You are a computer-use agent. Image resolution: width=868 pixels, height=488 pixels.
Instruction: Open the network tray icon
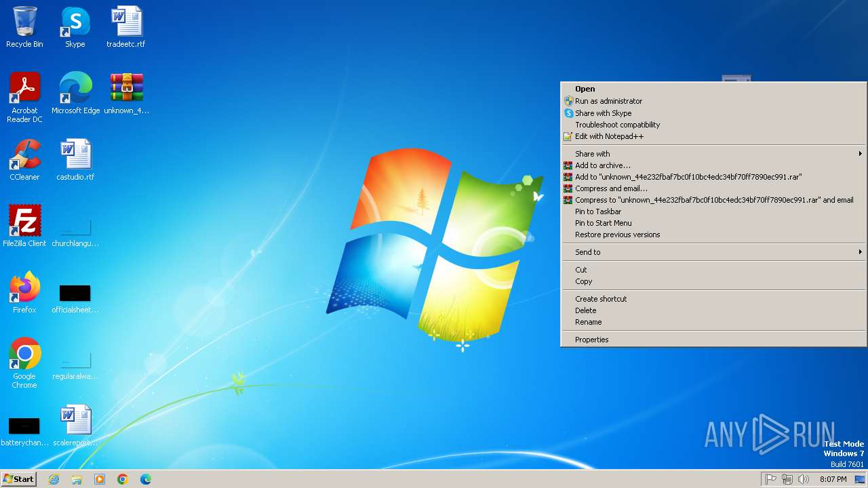pos(787,479)
